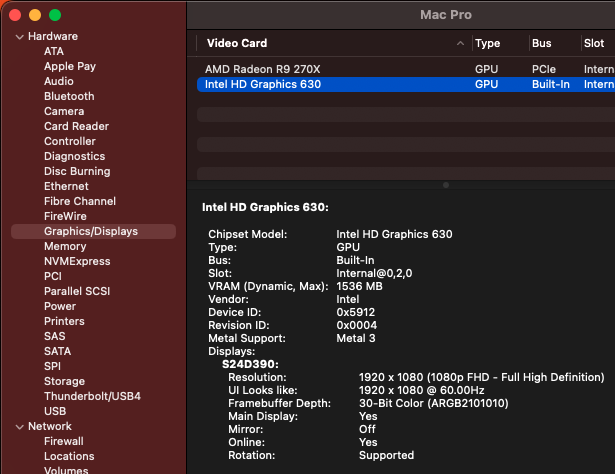
Task: Collapse the Hardware section chevron
Action: click(19, 37)
